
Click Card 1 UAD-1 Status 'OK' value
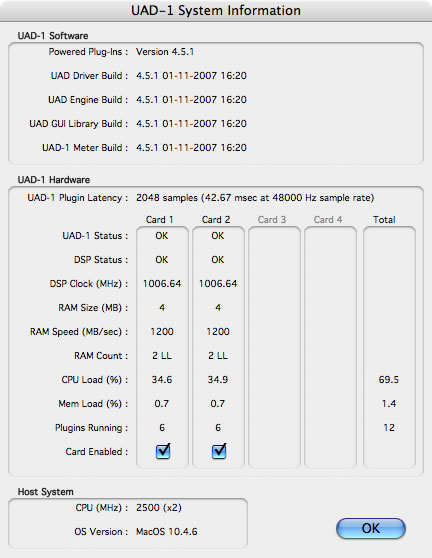click(162, 236)
